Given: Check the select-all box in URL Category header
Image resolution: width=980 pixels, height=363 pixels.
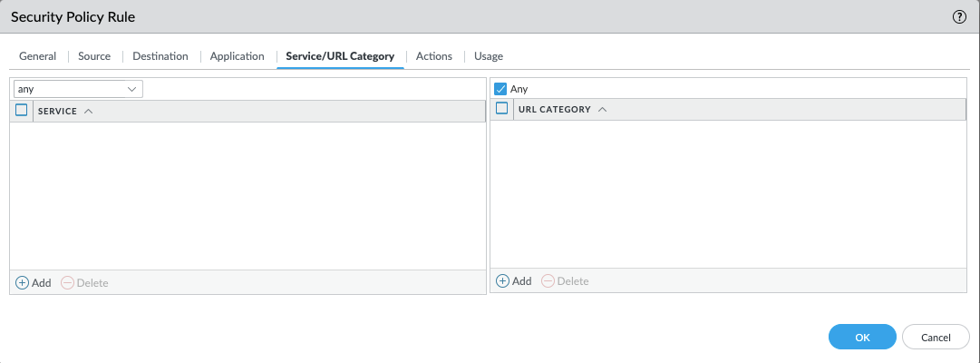Looking at the screenshot, I should tap(501, 109).
